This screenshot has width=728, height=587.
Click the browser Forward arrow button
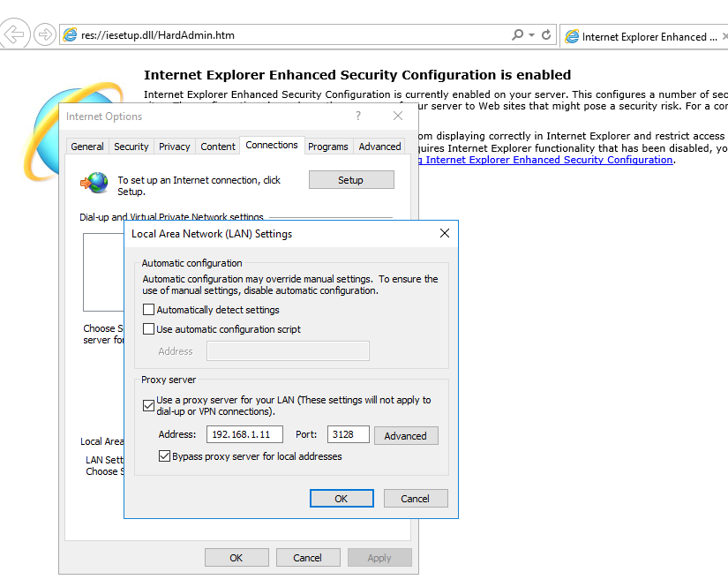45,34
